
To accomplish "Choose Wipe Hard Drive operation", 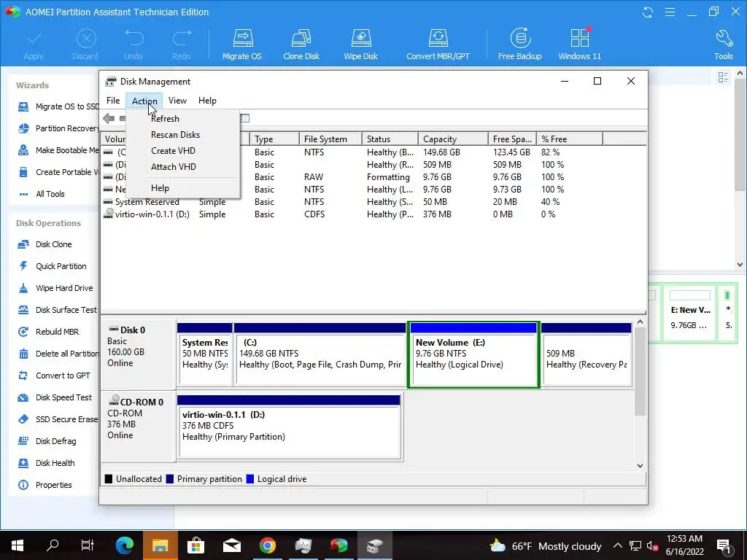I will click(55, 288).
